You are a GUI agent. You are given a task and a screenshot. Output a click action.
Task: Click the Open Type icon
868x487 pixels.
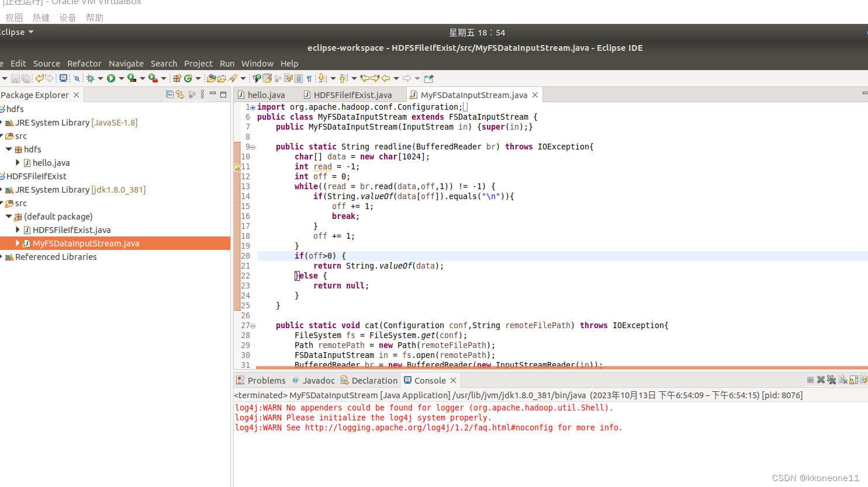[211, 78]
